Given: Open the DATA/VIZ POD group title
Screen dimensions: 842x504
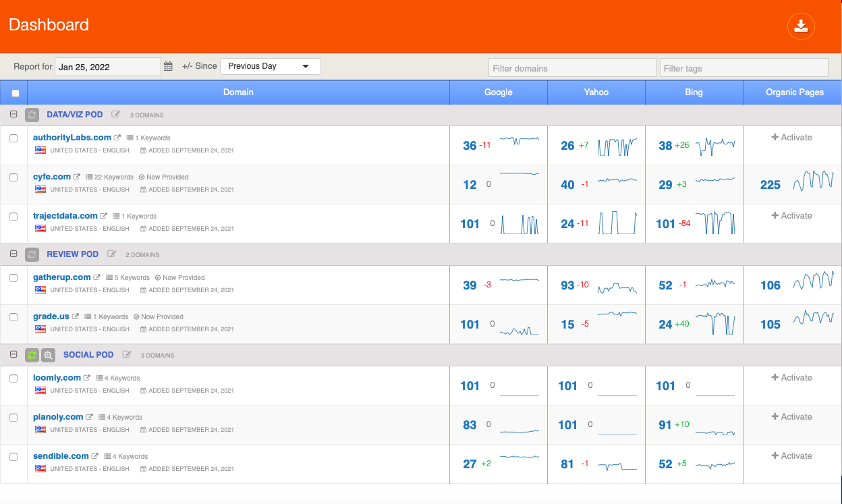Looking at the screenshot, I should click(75, 115).
